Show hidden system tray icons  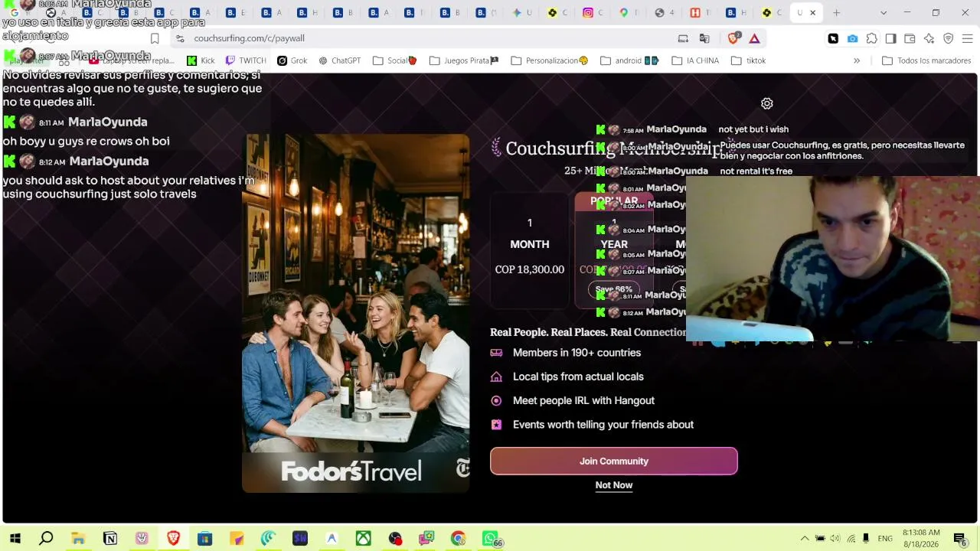804,539
